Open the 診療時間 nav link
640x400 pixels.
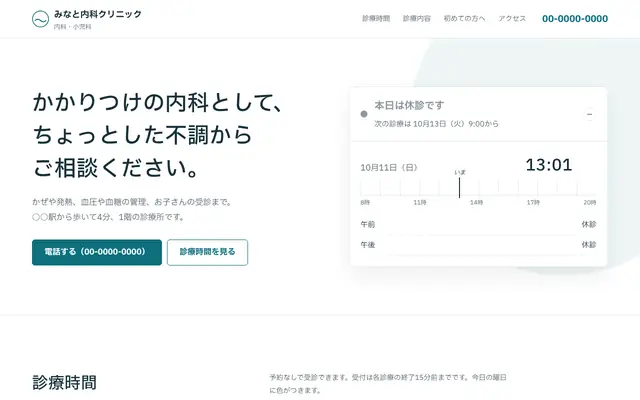(x=376, y=18)
